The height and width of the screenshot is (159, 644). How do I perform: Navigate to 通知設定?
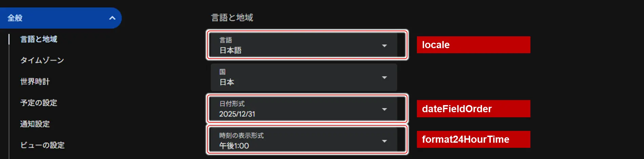pos(35,124)
